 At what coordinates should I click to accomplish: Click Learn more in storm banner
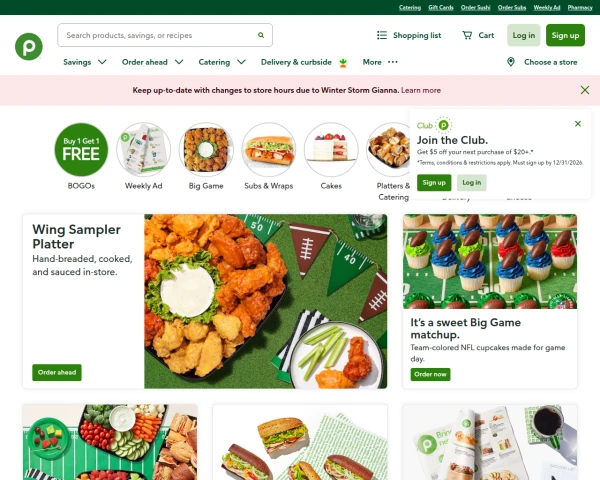coord(421,90)
